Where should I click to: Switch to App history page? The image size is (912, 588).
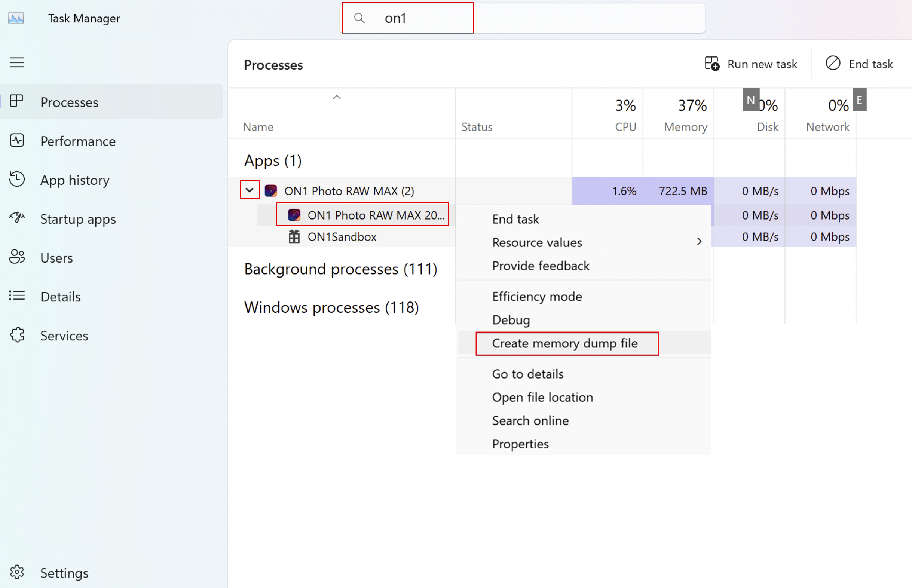pos(111,180)
